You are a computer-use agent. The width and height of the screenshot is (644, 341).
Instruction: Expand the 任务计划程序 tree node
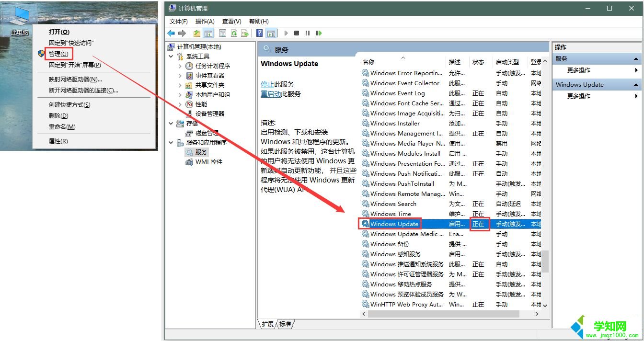pos(181,66)
